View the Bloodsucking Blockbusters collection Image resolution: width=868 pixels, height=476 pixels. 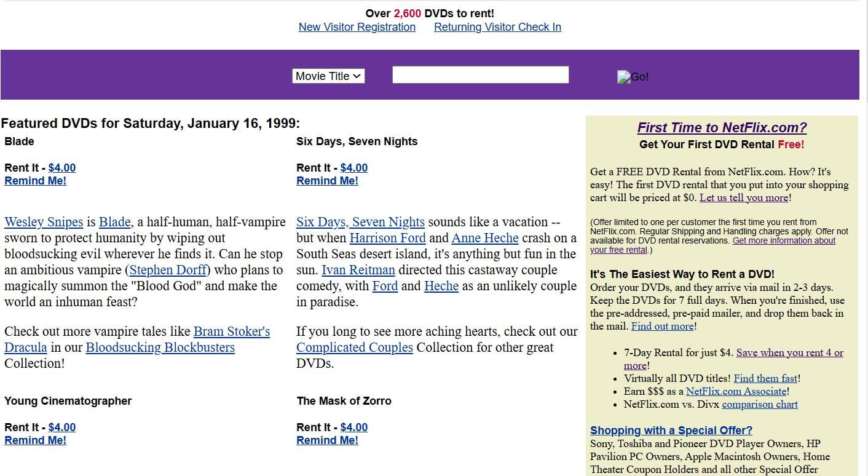pyautogui.click(x=160, y=347)
